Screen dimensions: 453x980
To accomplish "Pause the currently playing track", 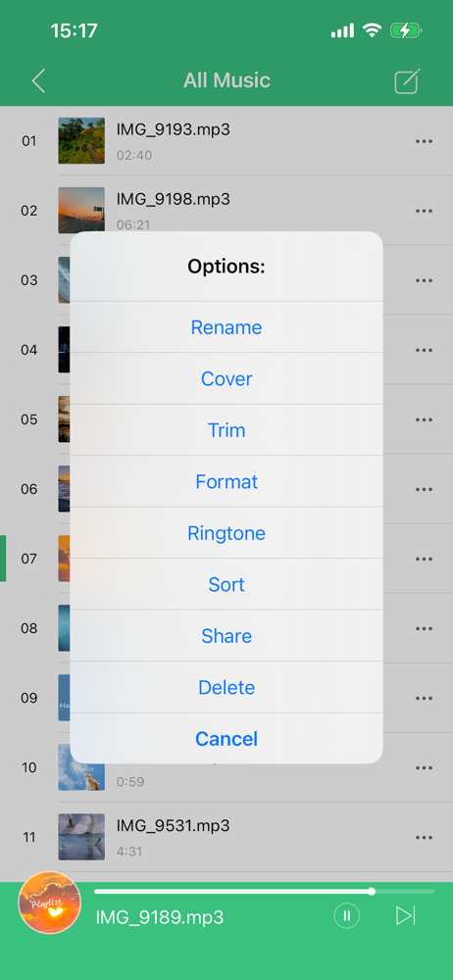I will pos(347,916).
